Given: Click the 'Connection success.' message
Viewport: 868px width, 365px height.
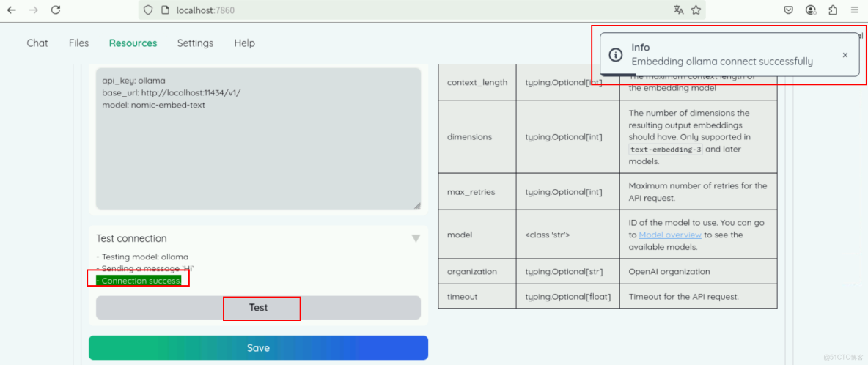Looking at the screenshot, I should point(139,281).
